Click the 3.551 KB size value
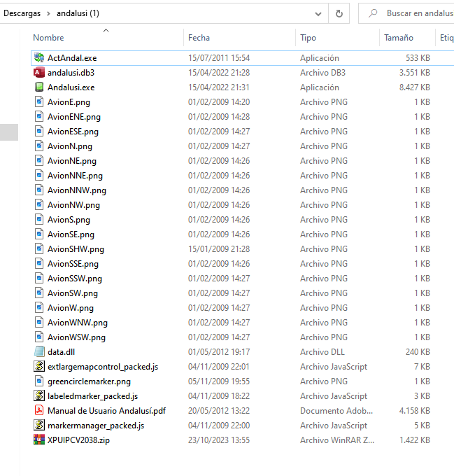 click(415, 73)
